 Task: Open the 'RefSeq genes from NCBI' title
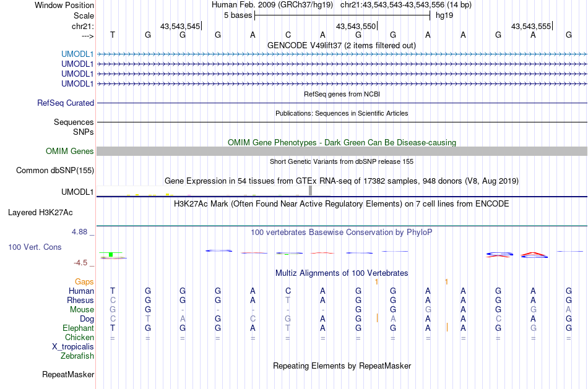[342, 94]
